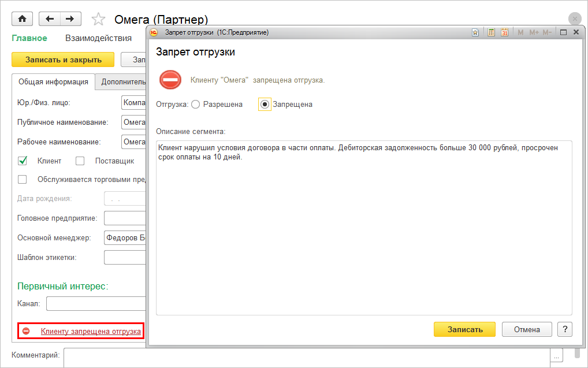Viewport: 588px width, 368px height.
Task: Click the Home icon button
Action: [23, 18]
